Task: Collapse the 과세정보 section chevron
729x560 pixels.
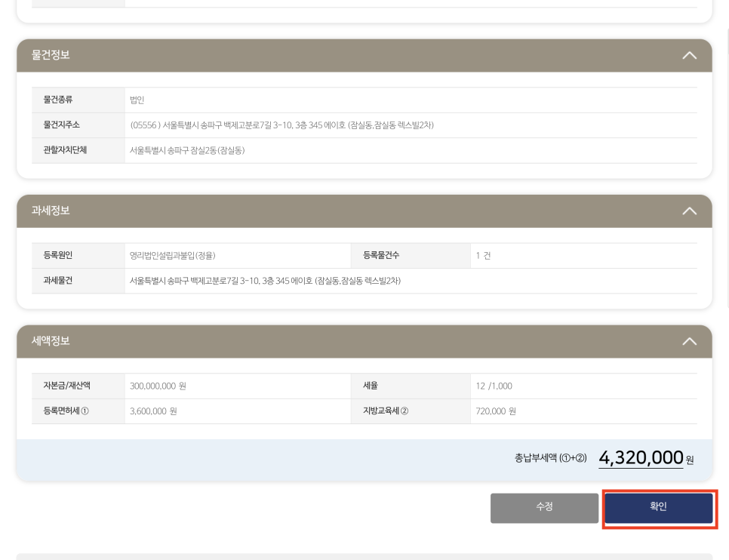Action: pyautogui.click(x=690, y=211)
